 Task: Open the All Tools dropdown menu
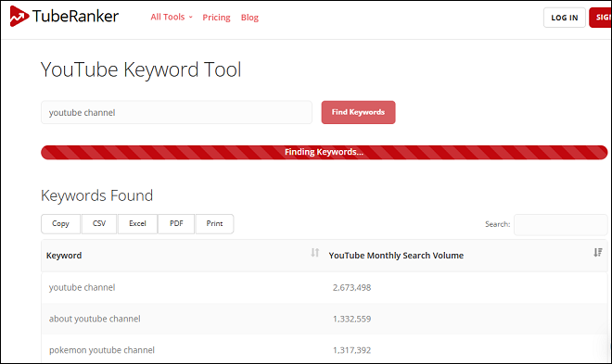(x=172, y=18)
